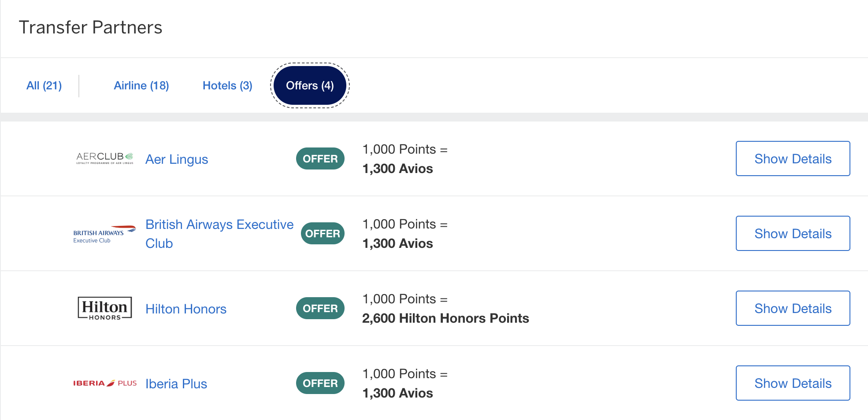Image resolution: width=868 pixels, height=420 pixels.
Task: Show Details for Hilton Honors
Action: (793, 308)
